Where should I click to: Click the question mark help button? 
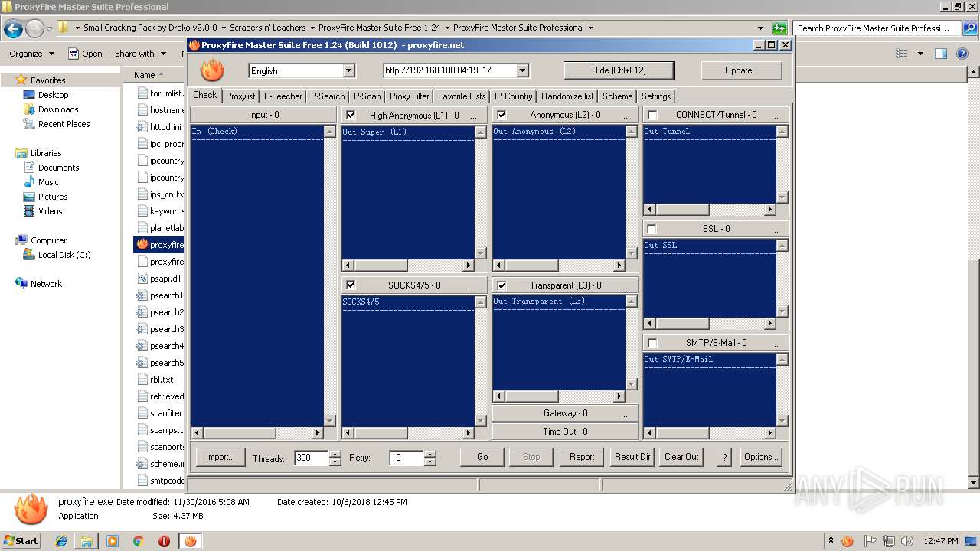(x=724, y=457)
